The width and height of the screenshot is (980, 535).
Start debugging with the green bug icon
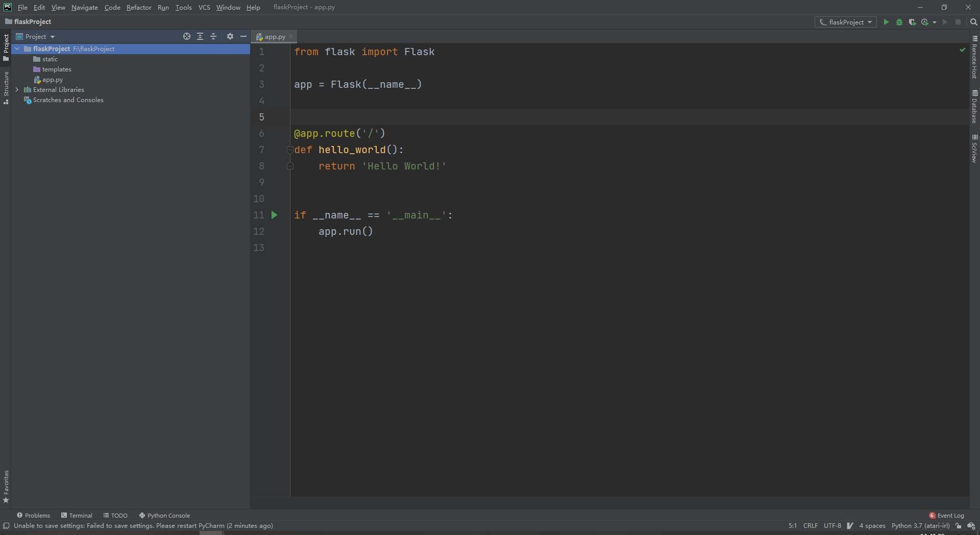(x=899, y=22)
